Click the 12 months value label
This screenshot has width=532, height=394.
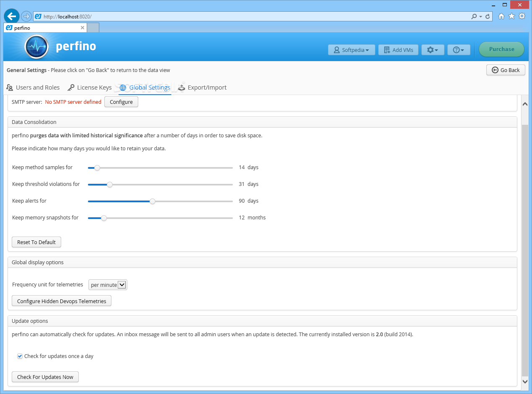pos(252,218)
